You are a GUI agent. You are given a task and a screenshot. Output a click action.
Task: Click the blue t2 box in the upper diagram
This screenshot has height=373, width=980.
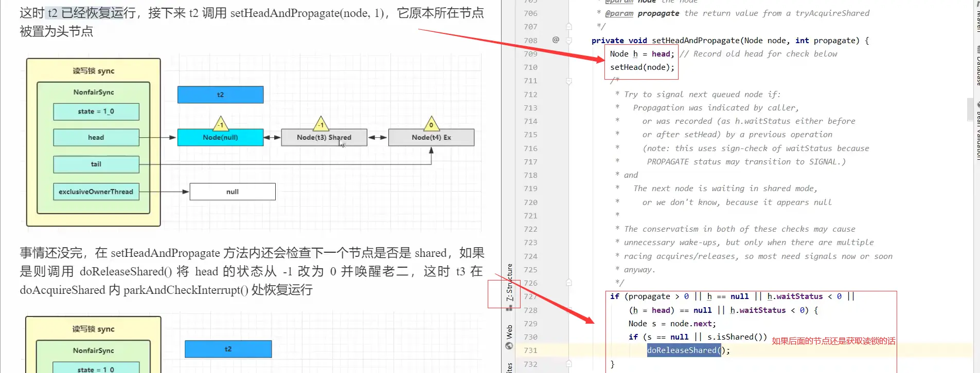[220, 95]
